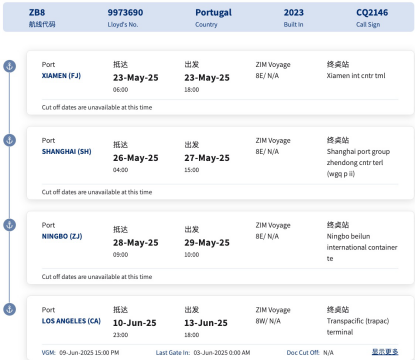Open the LOS ANGELES (CA) port link
Screen dimensions: 415x360
pyautogui.click(x=71, y=321)
